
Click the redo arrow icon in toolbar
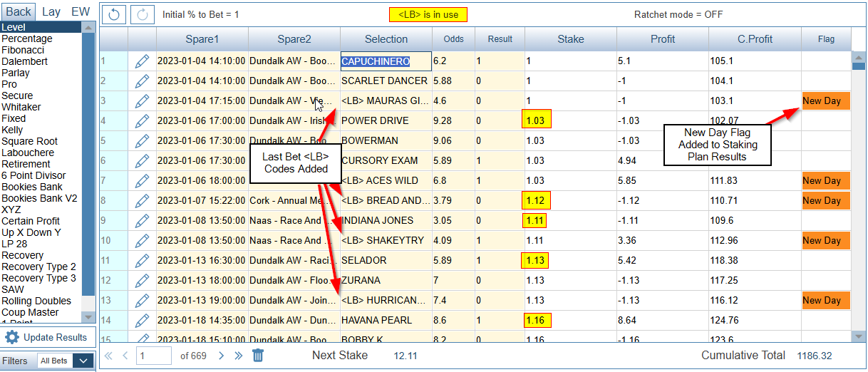[143, 14]
